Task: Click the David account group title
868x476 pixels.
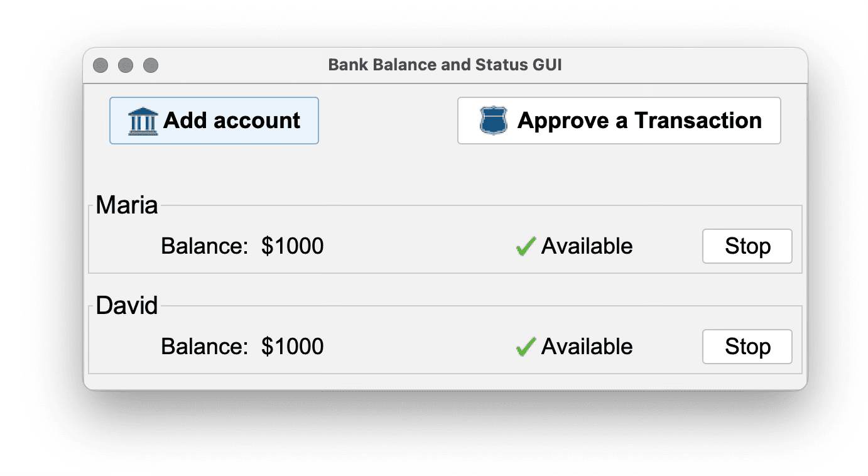Action: pos(127,306)
